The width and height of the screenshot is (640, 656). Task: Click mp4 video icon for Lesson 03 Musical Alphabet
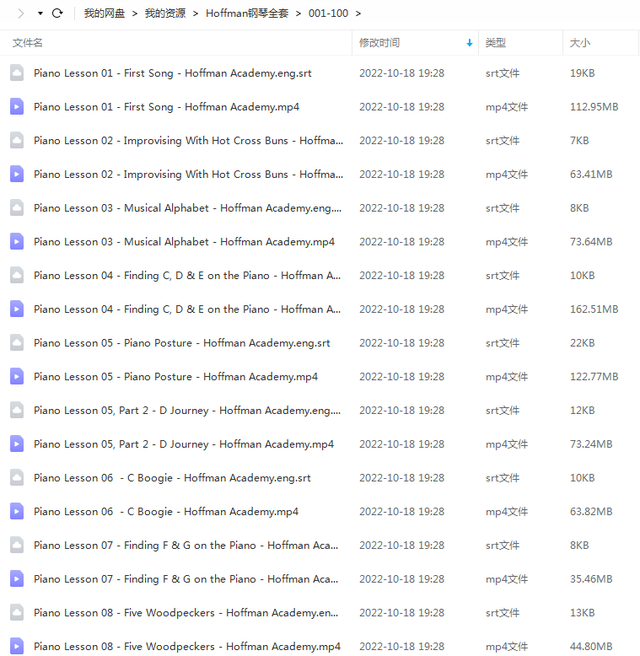[x=17, y=241]
